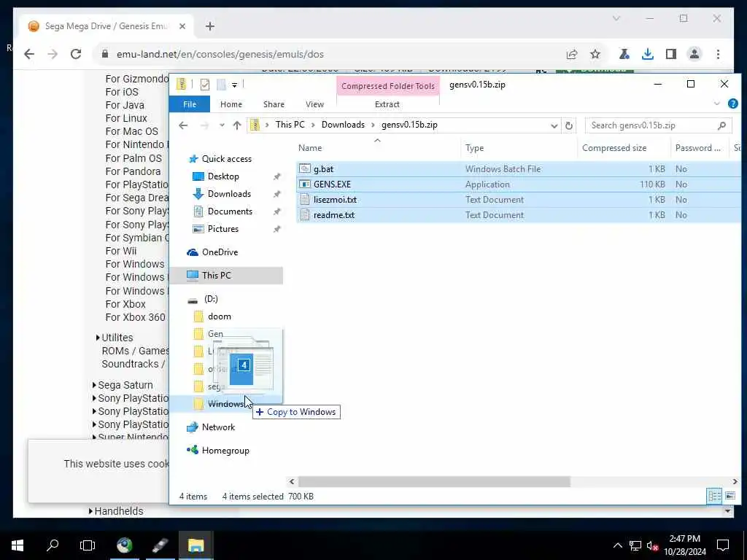Open Homegroup in navigation pane
The image size is (747, 560).
click(225, 451)
